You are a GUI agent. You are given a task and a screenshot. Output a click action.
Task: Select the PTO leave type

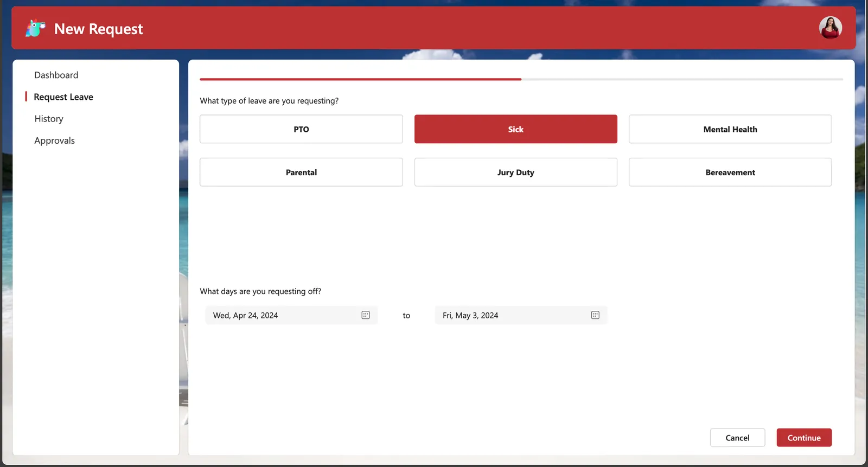301,129
